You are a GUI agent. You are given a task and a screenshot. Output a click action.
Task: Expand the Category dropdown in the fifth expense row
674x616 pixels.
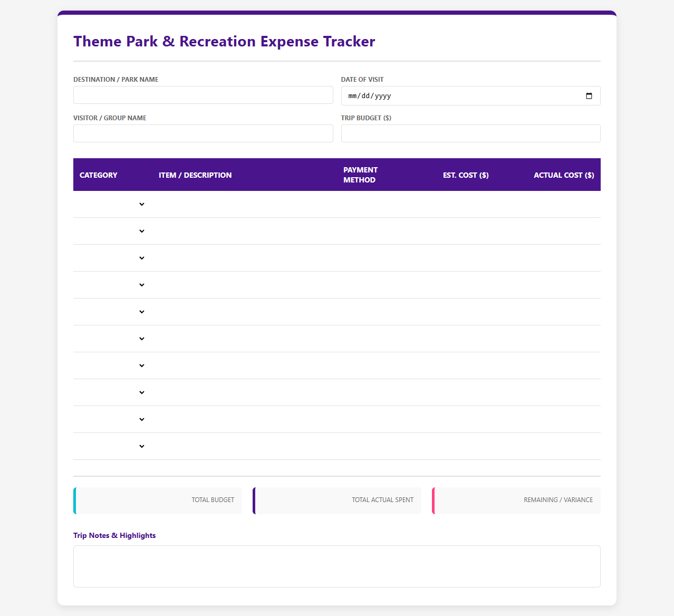click(x=112, y=312)
